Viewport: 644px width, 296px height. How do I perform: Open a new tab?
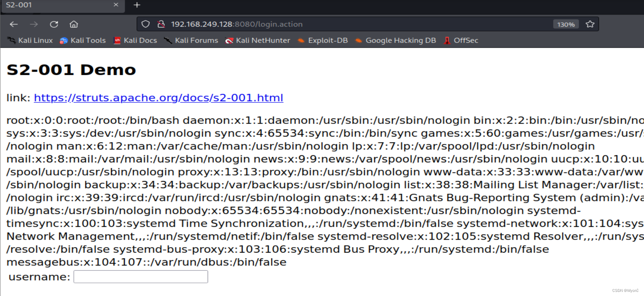click(137, 5)
